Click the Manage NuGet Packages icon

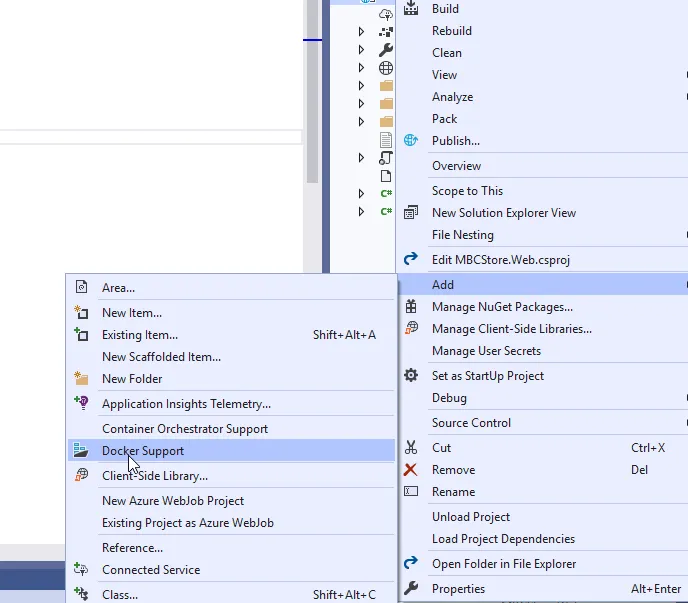(411, 306)
